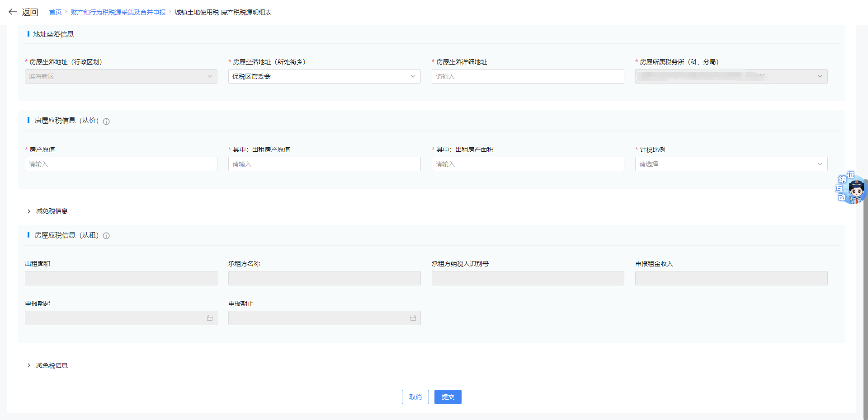868x420 pixels.
Task: Click info icon beside 房屋应税信息（从价）
Action: click(106, 121)
